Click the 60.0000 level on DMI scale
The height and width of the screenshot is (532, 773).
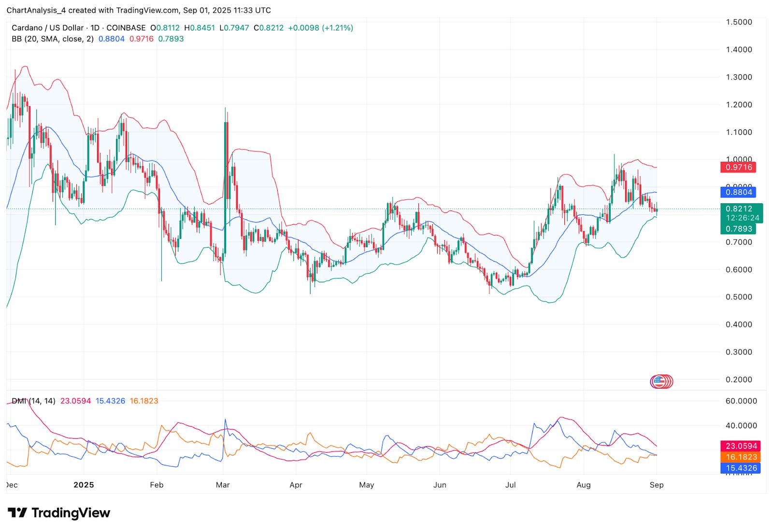click(x=741, y=401)
